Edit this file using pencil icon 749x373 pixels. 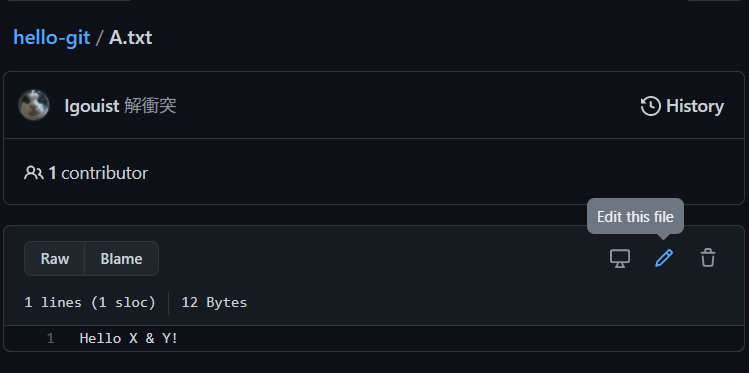click(x=664, y=258)
